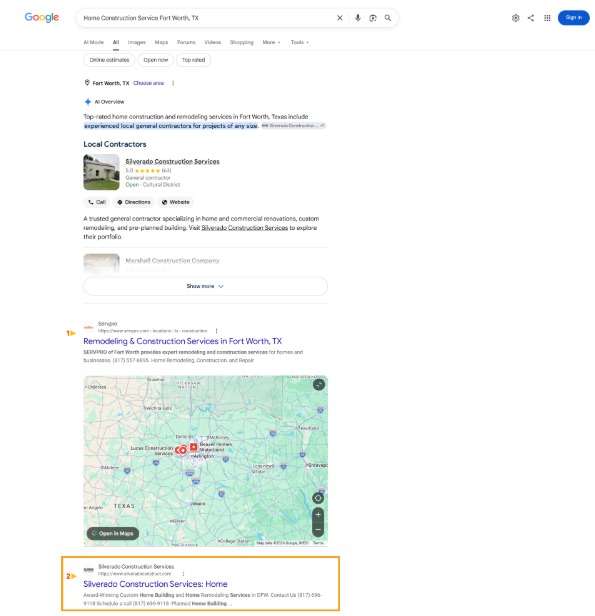Expand the Tools dropdown

point(300,42)
